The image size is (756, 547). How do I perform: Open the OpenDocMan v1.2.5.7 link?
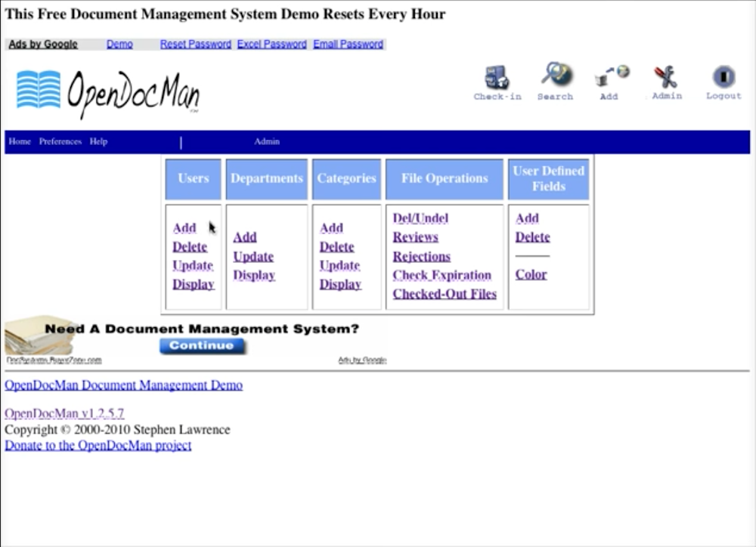pos(64,413)
